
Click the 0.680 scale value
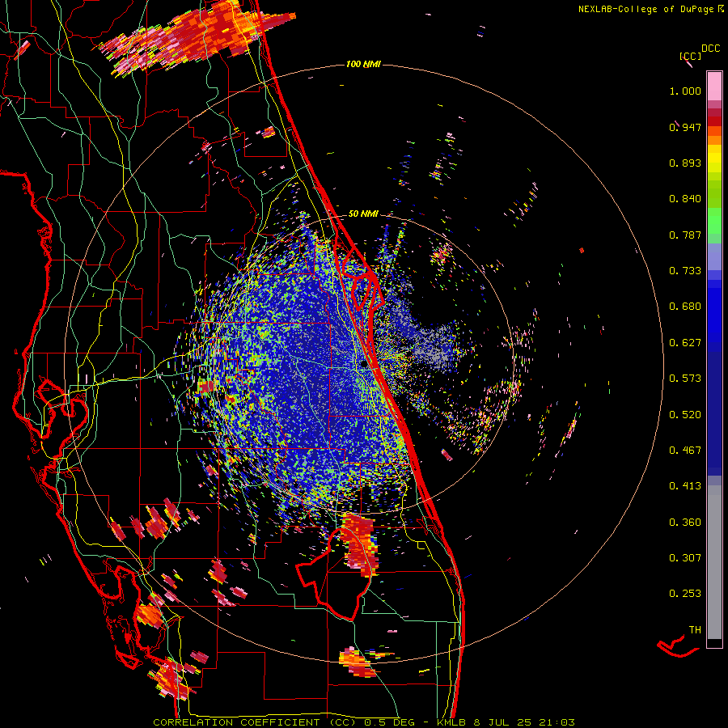pos(685,307)
